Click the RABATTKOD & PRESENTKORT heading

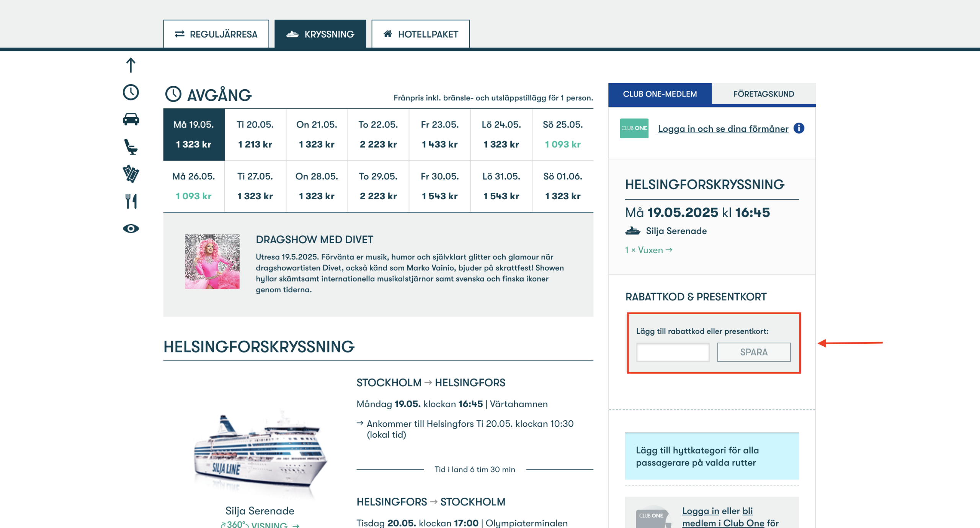[x=696, y=297]
